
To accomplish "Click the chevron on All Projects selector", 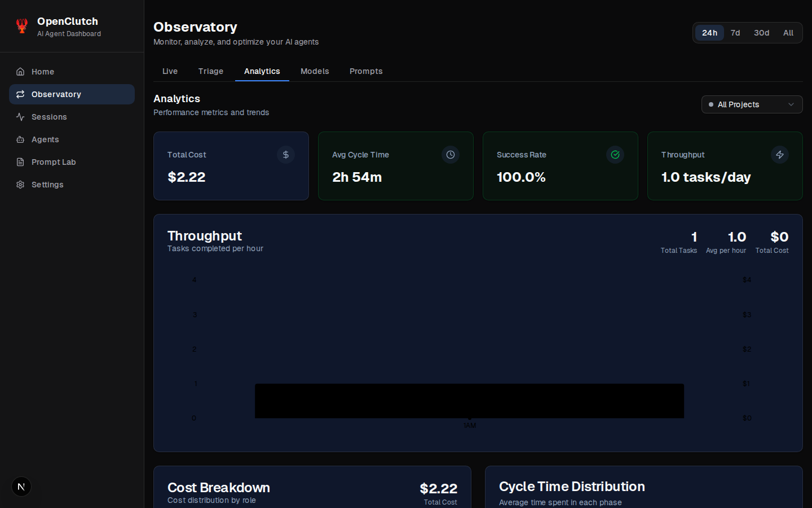I will point(791,104).
